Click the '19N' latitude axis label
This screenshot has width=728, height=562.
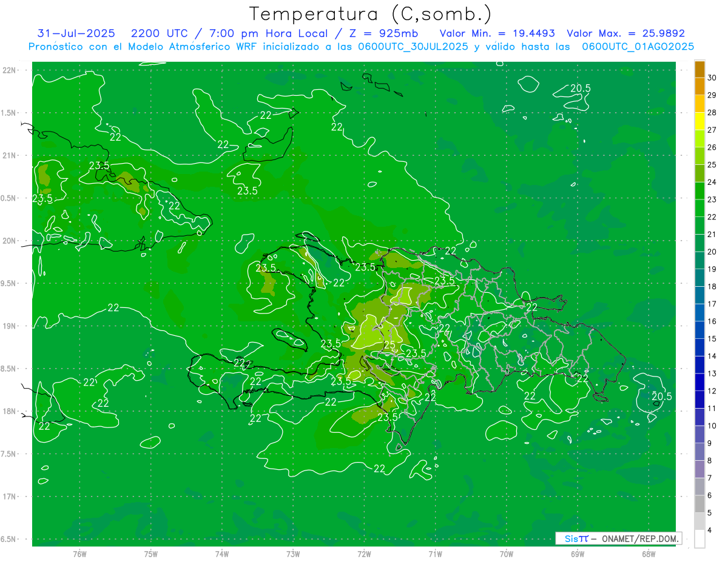[10, 326]
